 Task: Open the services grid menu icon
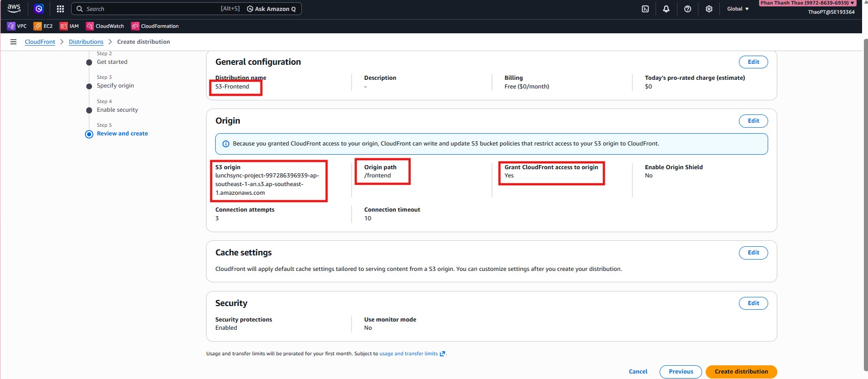coord(60,9)
